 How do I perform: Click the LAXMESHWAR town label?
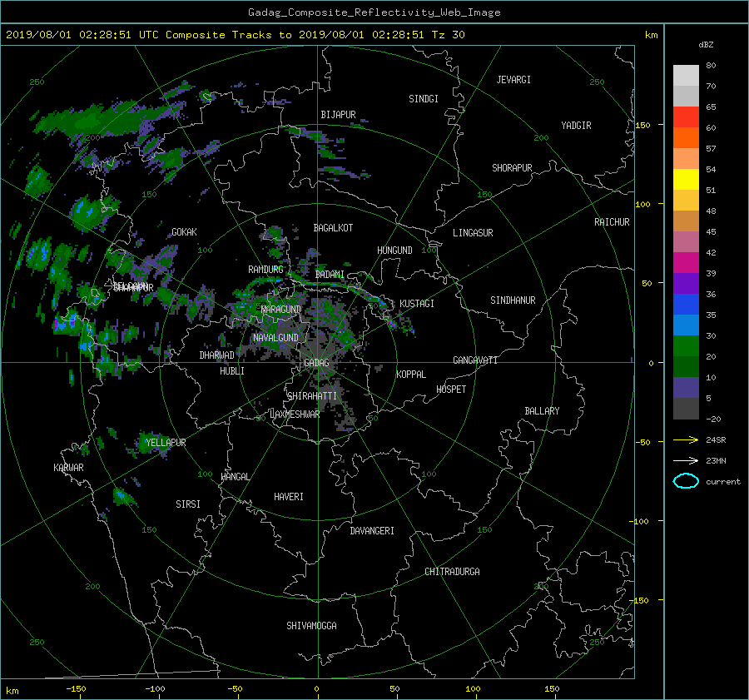click(x=295, y=415)
